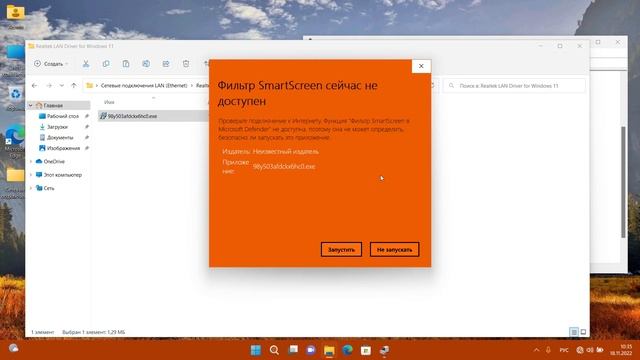Open Документы in the navigation pane
Viewport: 640px width, 360px height.
(60, 138)
